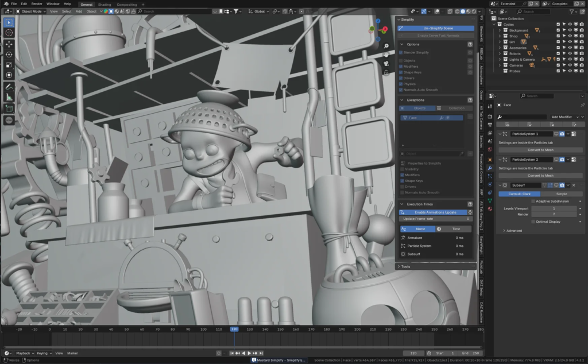Click Particle System icon in Execution Times
The image size is (588, 364).
coord(403,246)
